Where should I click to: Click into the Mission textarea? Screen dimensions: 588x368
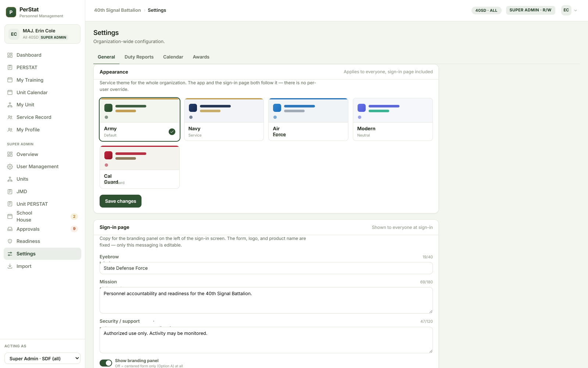tap(266, 300)
